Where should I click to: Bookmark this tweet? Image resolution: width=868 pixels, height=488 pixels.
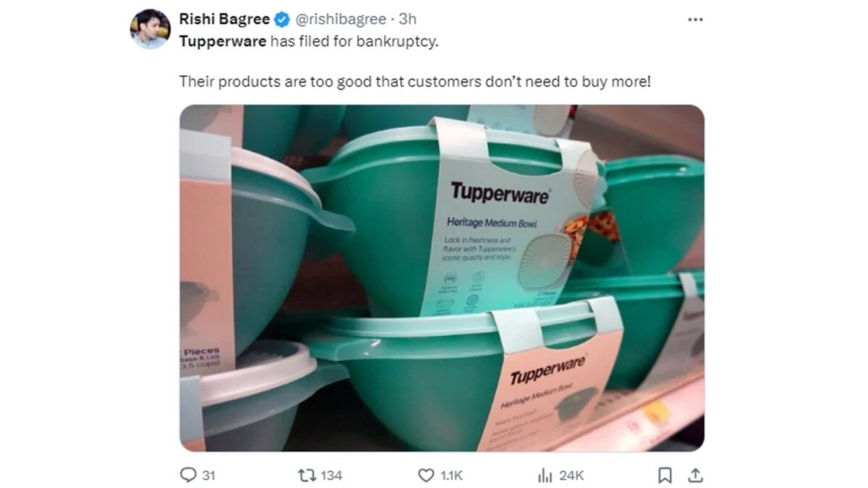click(665, 475)
